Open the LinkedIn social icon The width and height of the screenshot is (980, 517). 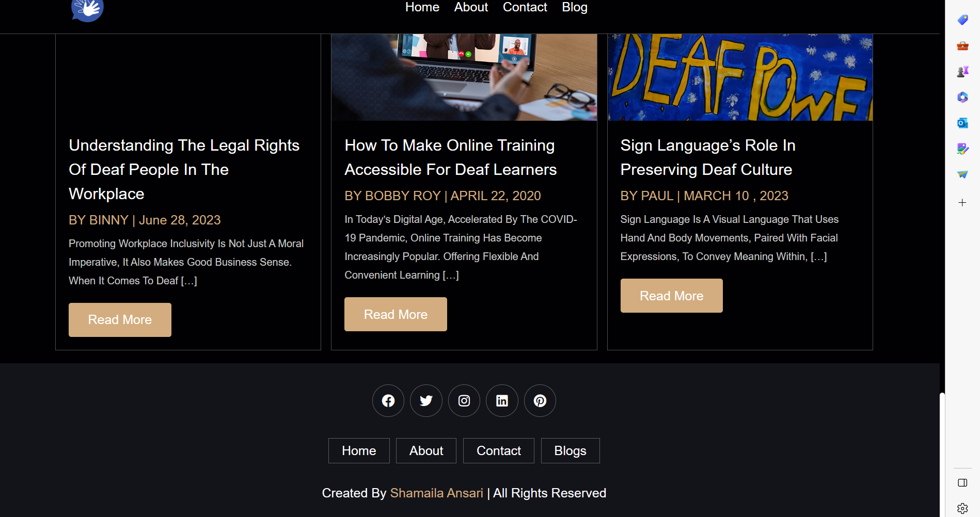point(502,400)
